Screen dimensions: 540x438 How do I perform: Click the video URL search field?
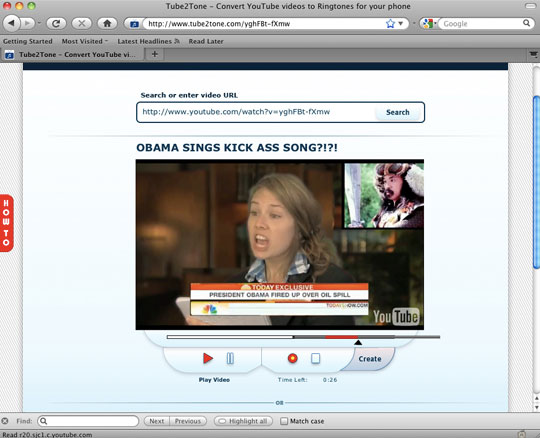click(256, 112)
